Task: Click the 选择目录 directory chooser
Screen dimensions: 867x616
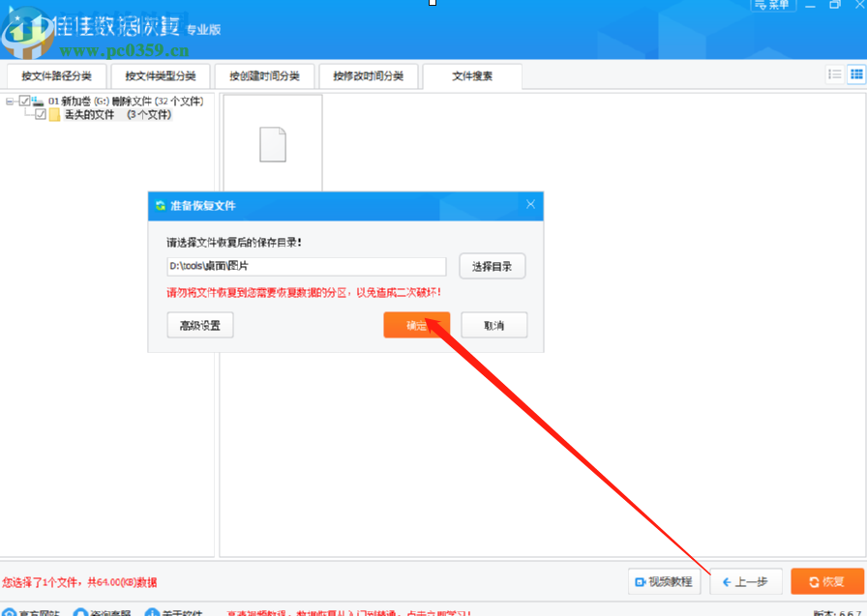Action: point(492,266)
